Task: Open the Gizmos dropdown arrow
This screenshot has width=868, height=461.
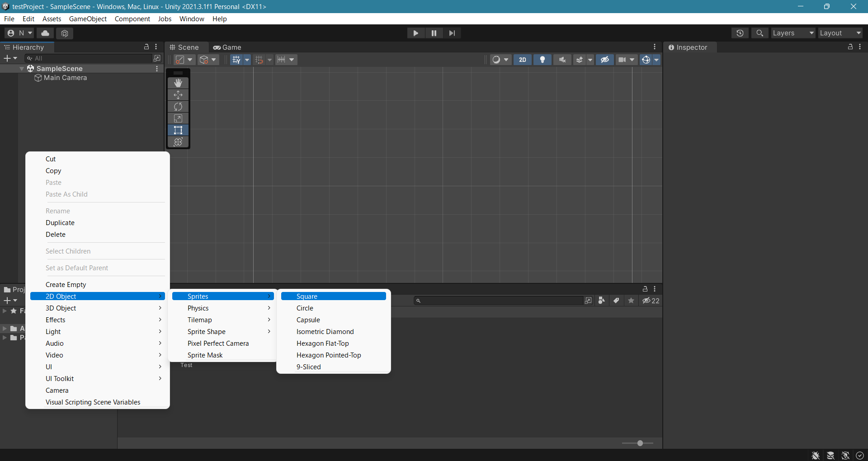Action: tap(656, 60)
